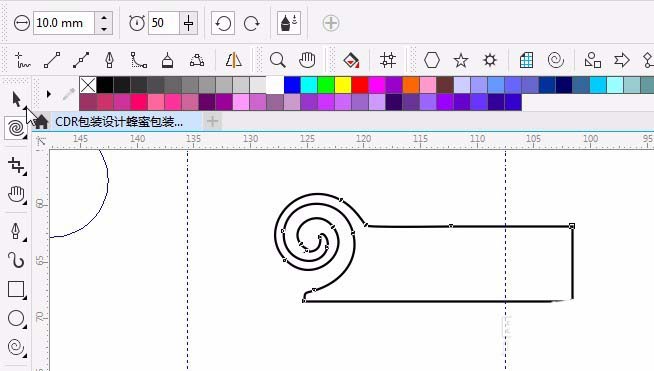The height and width of the screenshot is (371, 654).
Task: Select the Zoom magnifier tool
Action: 277,60
